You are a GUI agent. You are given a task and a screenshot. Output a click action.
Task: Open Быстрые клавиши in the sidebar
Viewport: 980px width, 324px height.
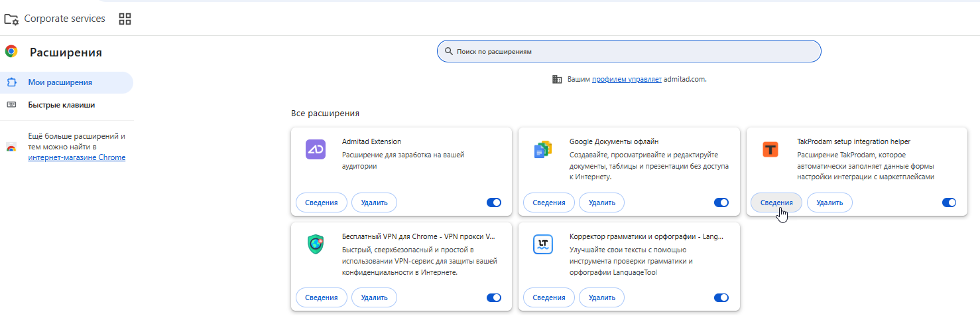click(x=61, y=105)
